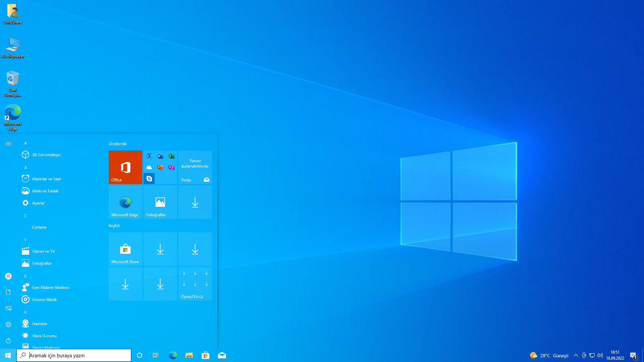Open Alıntı ve Taslak app
The height and width of the screenshot is (362, 644).
pos(60,191)
